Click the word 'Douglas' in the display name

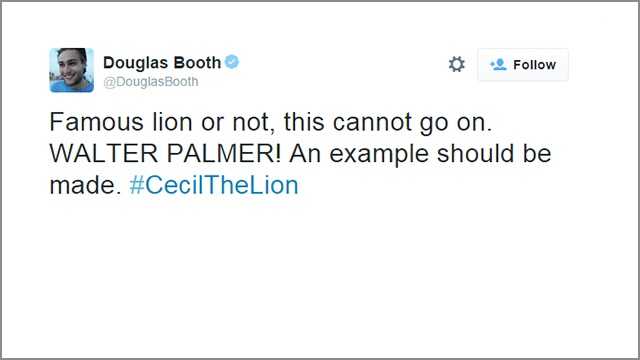pos(136,63)
